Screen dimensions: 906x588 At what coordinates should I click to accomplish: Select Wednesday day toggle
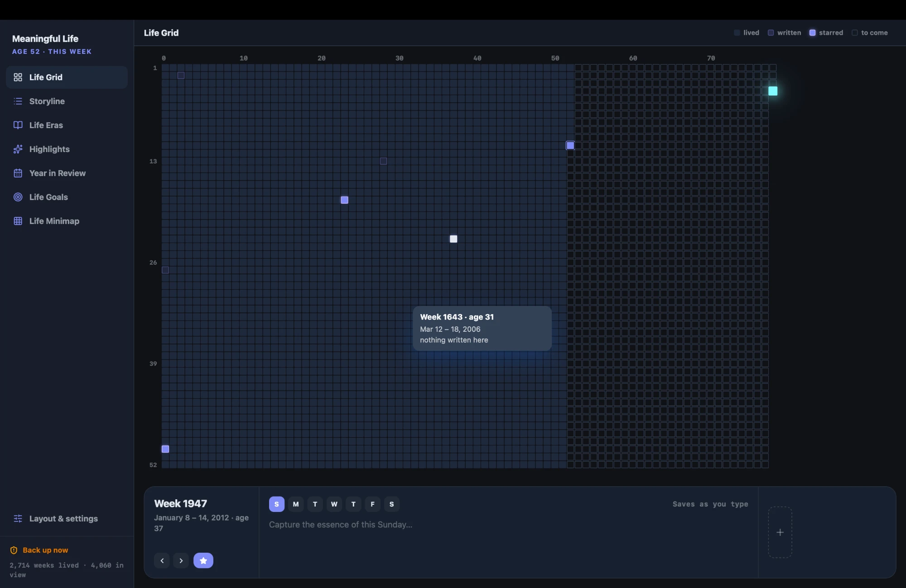(334, 504)
